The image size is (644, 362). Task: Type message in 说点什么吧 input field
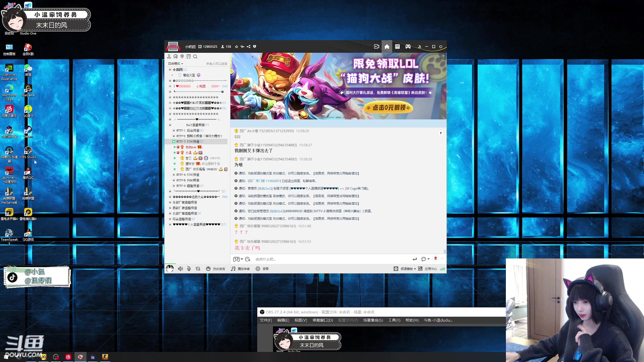click(332, 259)
